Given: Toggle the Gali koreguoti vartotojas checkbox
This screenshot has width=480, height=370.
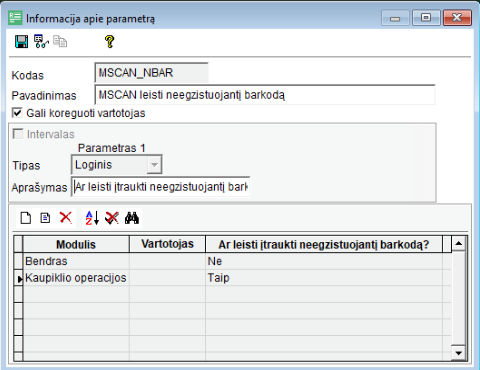Looking at the screenshot, I should pyautogui.click(x=17, y=113).
